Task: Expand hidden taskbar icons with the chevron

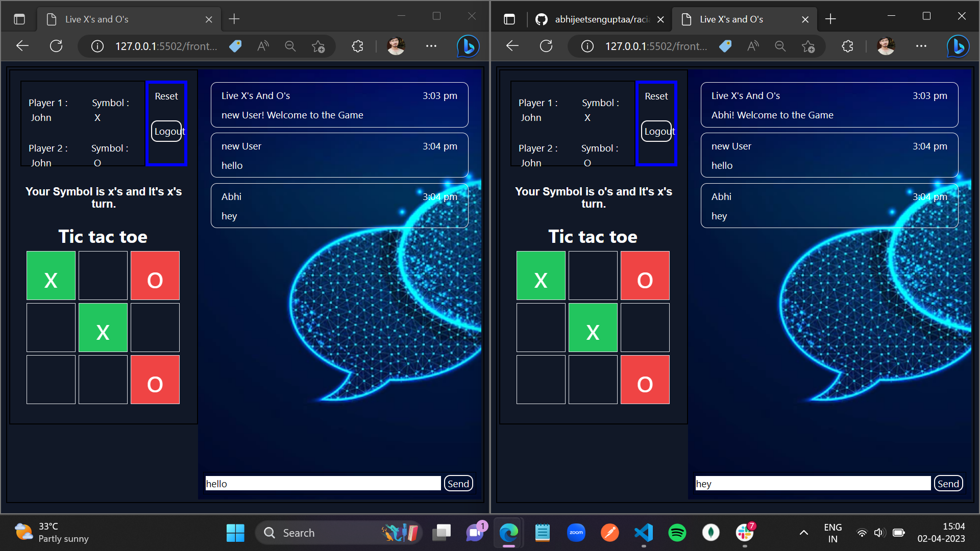Action: point(805,533)
